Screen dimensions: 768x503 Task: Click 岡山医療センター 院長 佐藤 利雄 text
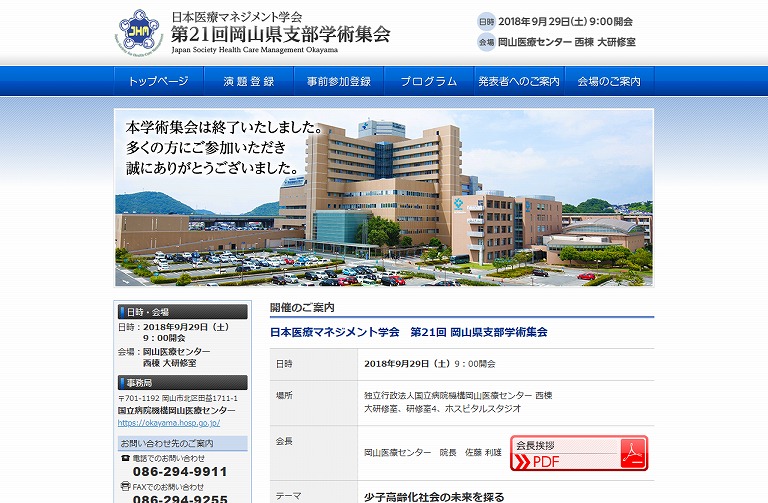[x=433, y=453]
